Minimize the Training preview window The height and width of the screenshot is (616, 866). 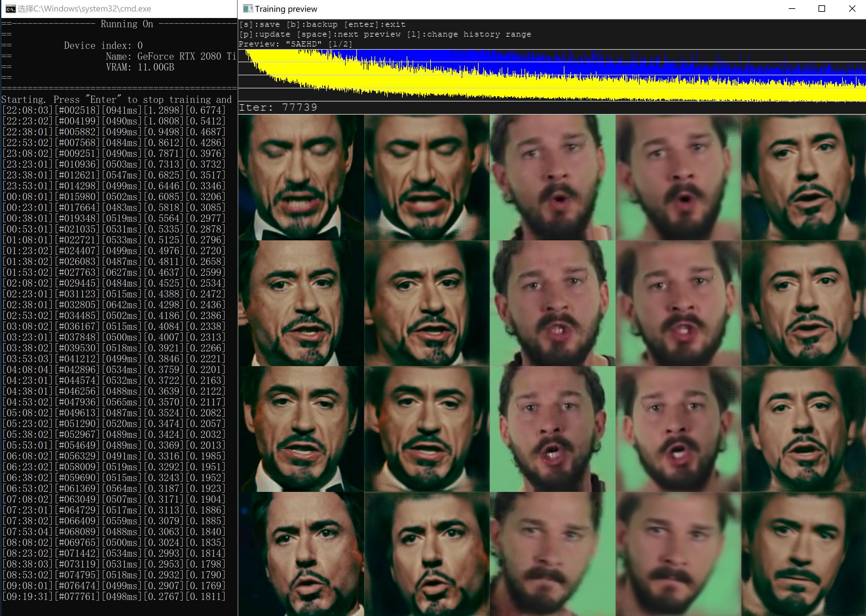pos(792,9)
